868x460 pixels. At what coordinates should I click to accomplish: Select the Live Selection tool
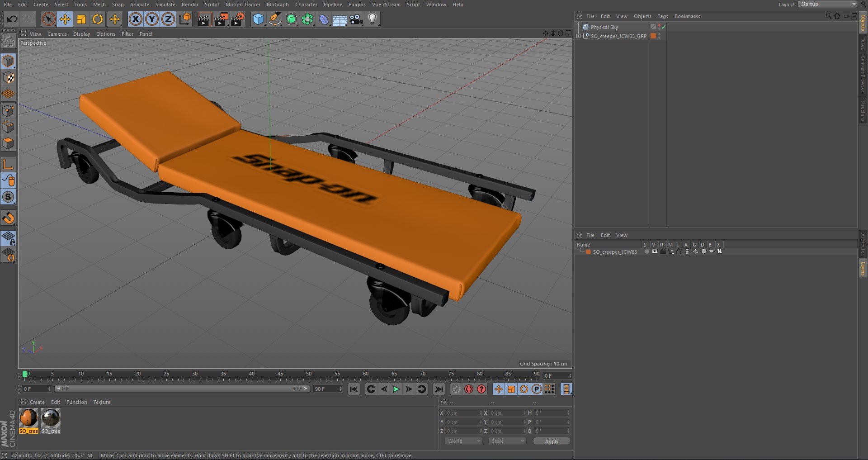click(x=48, y=19)
